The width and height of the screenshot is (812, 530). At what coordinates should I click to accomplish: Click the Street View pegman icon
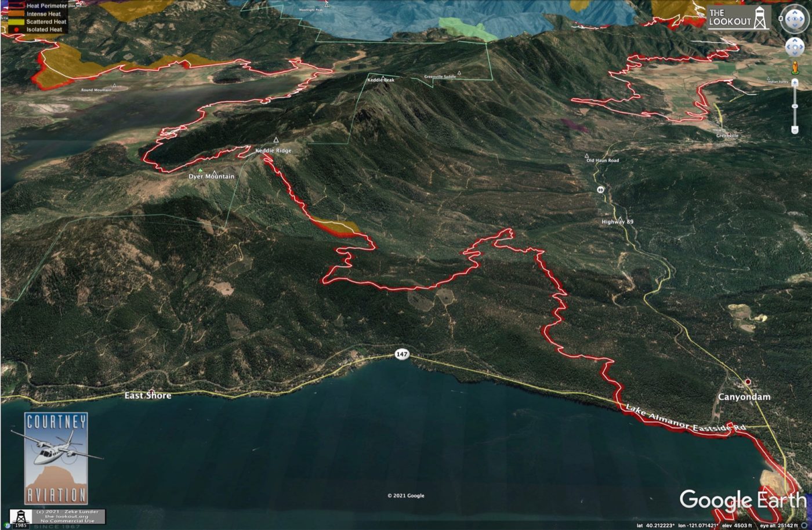795,67
